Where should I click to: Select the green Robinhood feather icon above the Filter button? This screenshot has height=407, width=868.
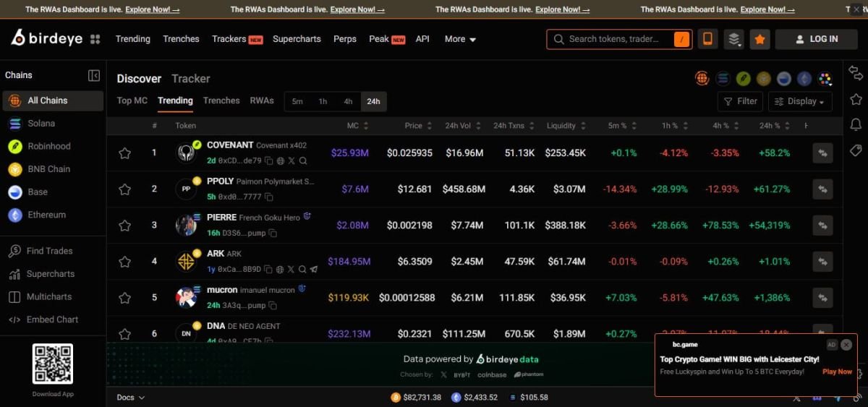click(743, 79)
